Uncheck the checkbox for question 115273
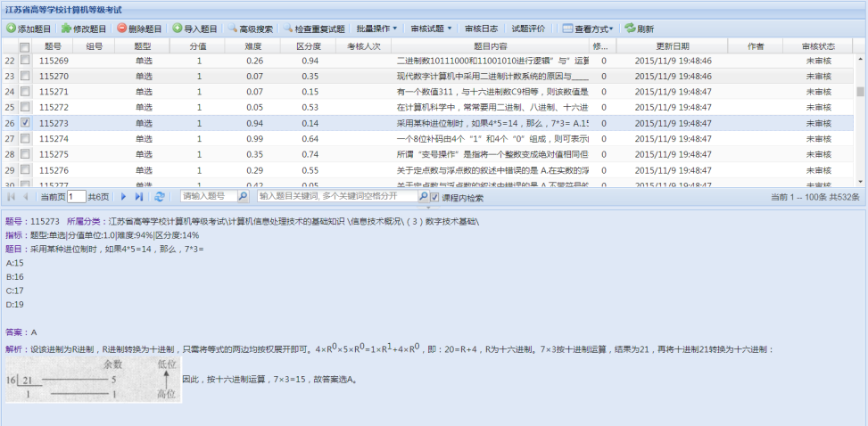868x426 pixels. [25, 122]
